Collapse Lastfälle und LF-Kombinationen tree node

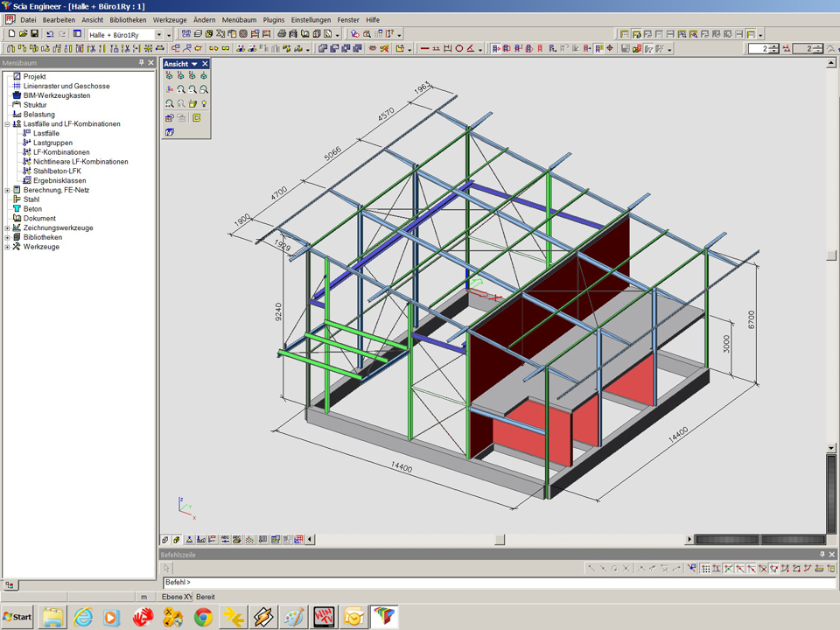7,124
